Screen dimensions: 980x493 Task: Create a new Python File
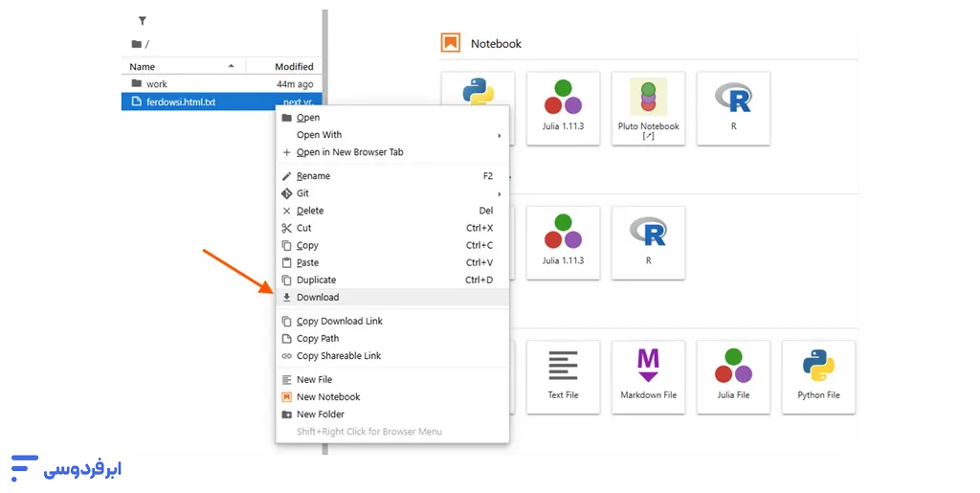[818, 377]
